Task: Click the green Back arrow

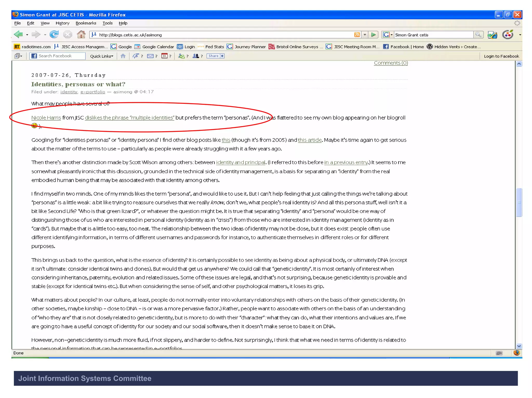Action: pos(18,35)
